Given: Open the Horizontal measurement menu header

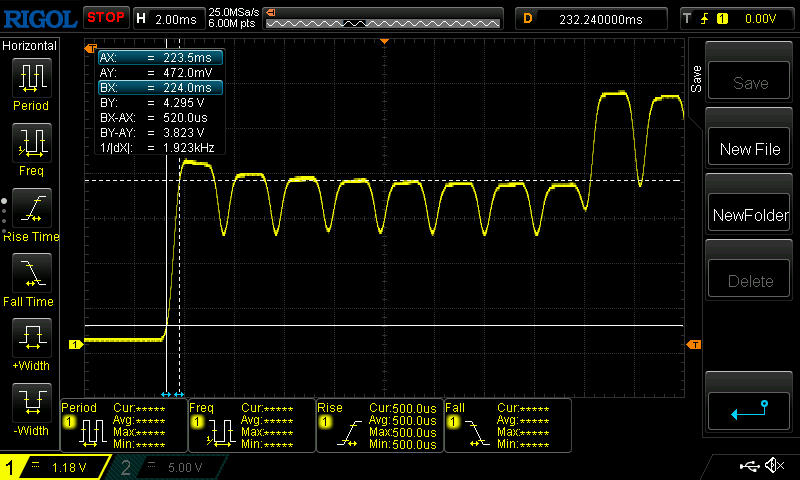Looking at the screenshot, I should [30, 46].
